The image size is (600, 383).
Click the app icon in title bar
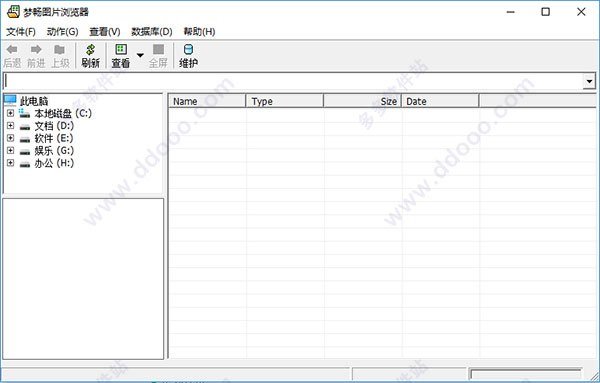click(13, 11)
